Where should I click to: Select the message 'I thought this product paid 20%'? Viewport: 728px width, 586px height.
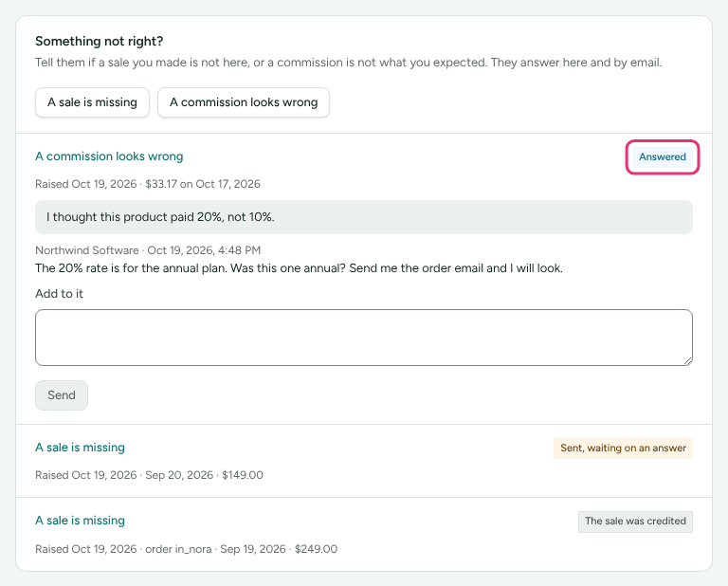(x=364, y=217)
